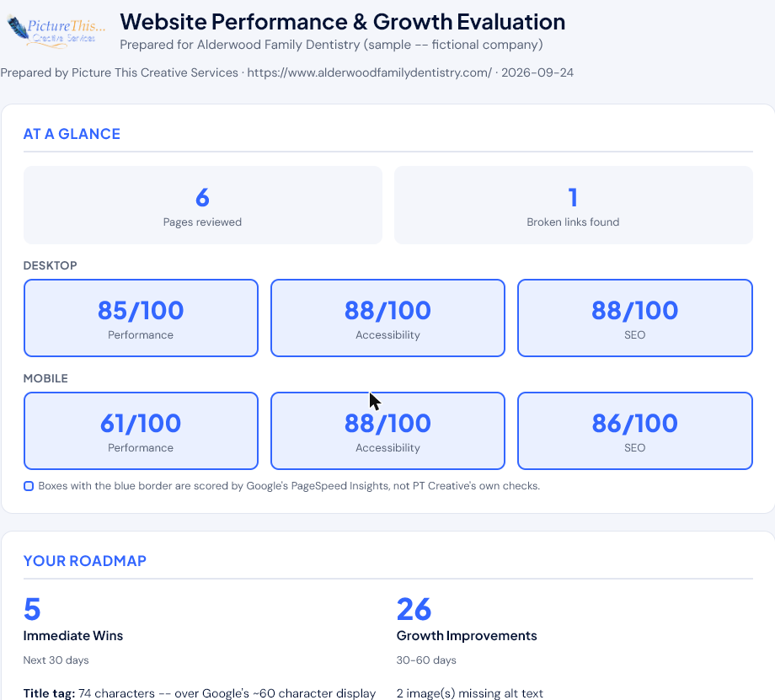Click the blue border legend square icon

[29, 486]
